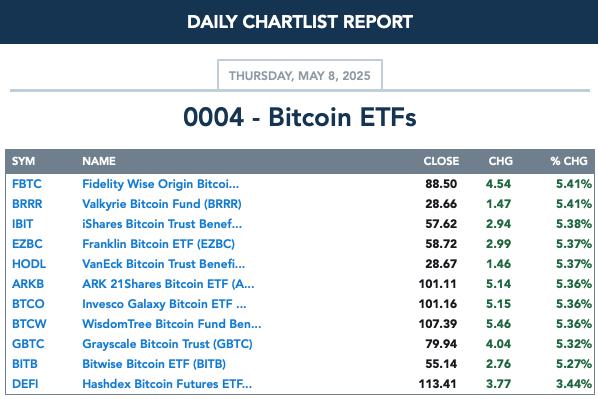Click iShares Bitcoin Trust name link
Screen dimensions: 598x399
pyautogui.click(x=162, y=224)
